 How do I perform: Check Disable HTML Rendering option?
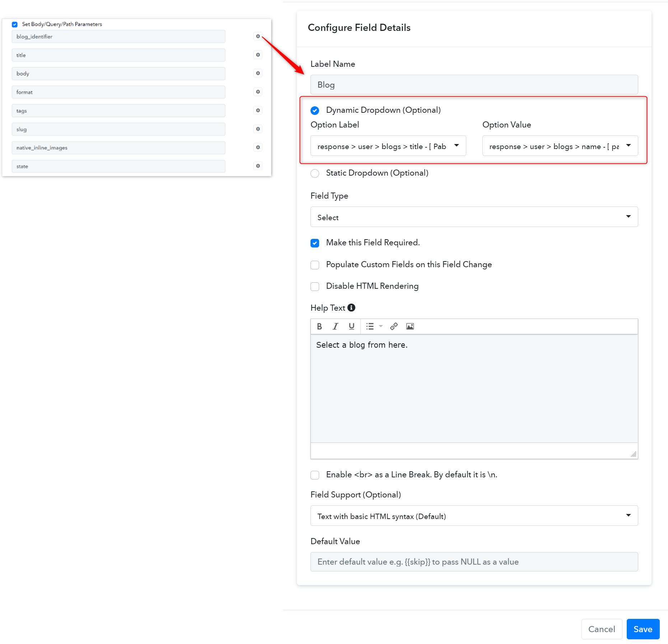coord(315,287)
